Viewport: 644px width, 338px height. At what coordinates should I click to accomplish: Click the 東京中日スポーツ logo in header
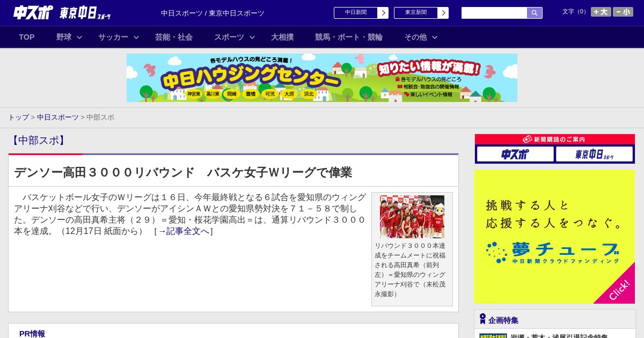tap(85, 12)
